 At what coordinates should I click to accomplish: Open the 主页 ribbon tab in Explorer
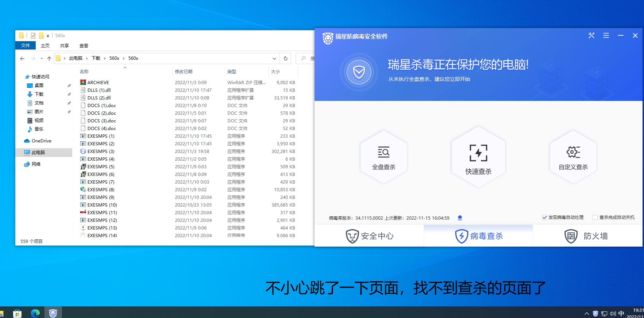45,46
